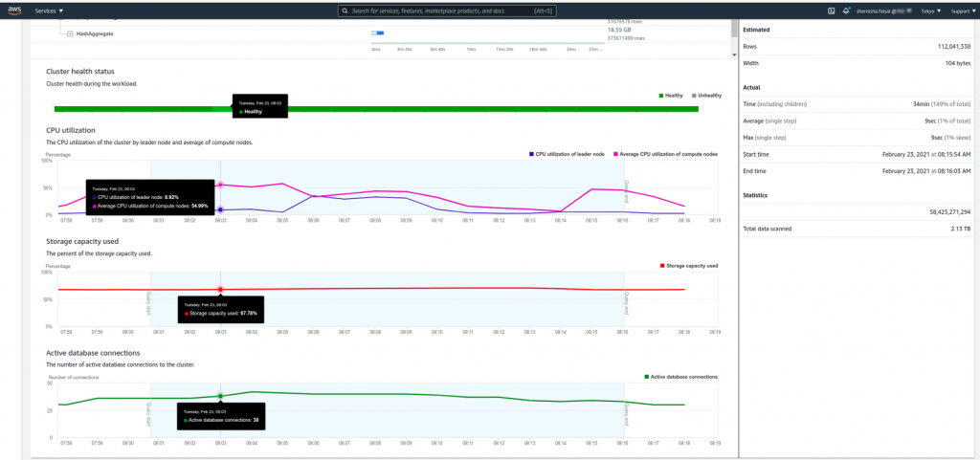The height and width of the screenshot is (460, 980).
Task: Click the Max (single step) value 9sec (1% skew)
Action: [950, 138]
